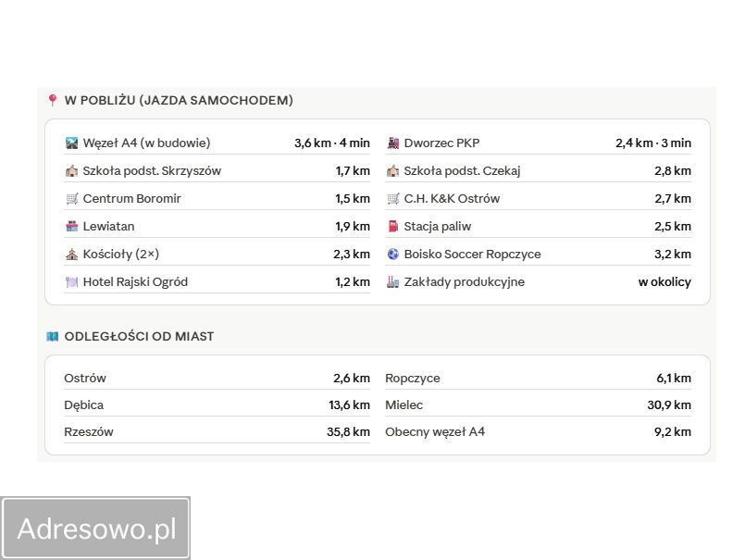Screen dimensions: 745x560
Task: Select the church icon next to Kościoły (2×)
Action: tap(70, 254)
